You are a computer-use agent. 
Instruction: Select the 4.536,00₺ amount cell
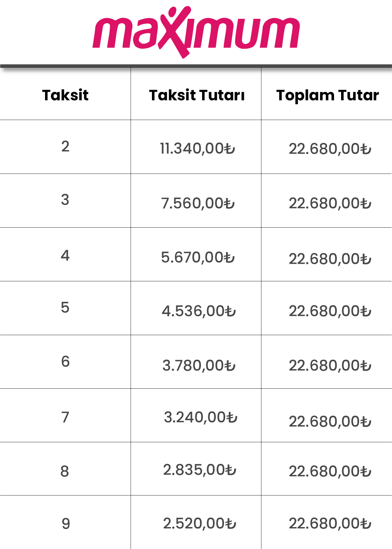click(199, 312)
